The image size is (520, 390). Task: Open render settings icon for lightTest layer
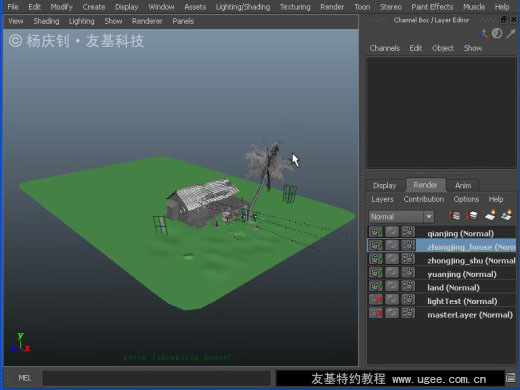[x=408, y=300]
